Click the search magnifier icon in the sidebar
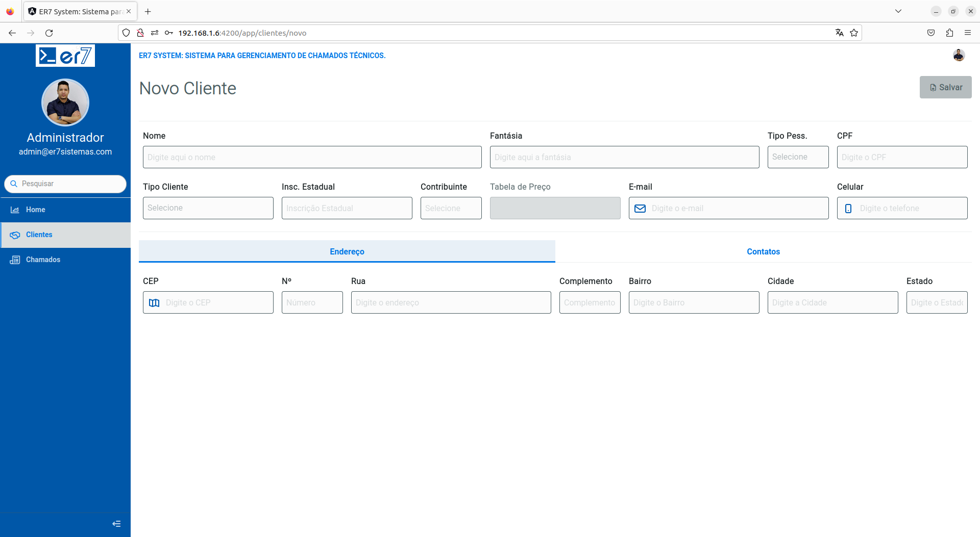The height and width of the screenshot is (537, 980). pos(14,184)
